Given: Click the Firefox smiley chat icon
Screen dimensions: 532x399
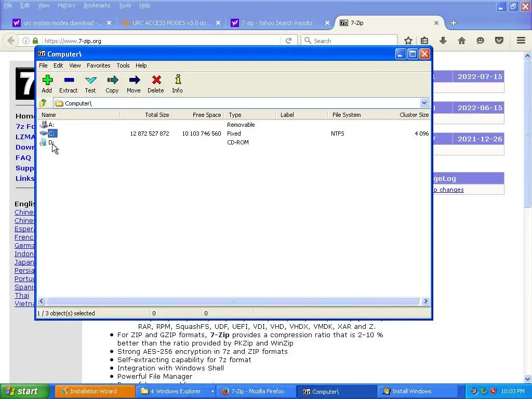Looking at the screenshot, I should coord(480,41).
